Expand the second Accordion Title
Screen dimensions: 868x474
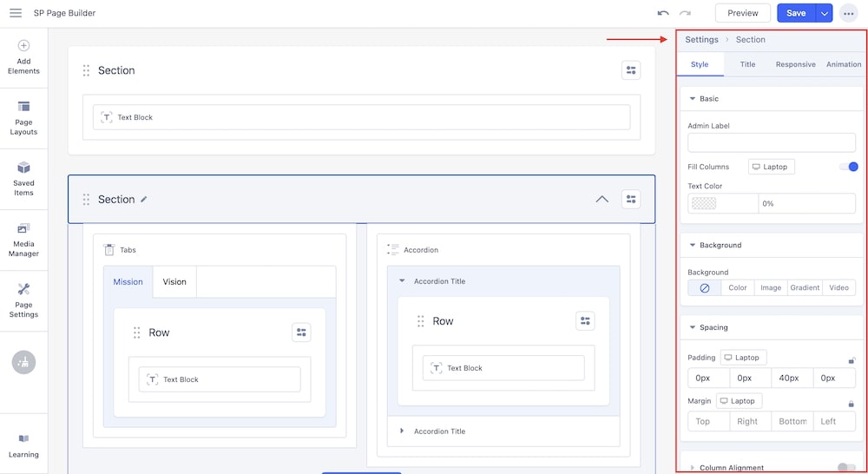coord(402,431)
